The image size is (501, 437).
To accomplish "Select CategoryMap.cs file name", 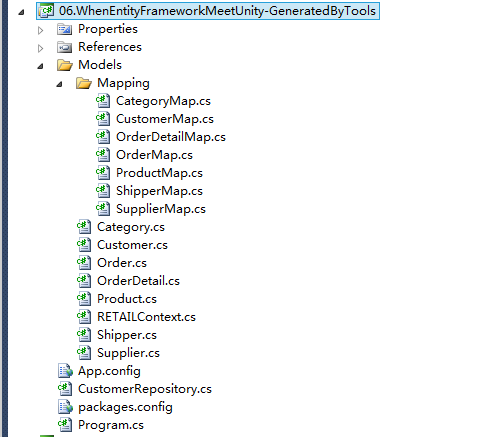I will point(163,101).
